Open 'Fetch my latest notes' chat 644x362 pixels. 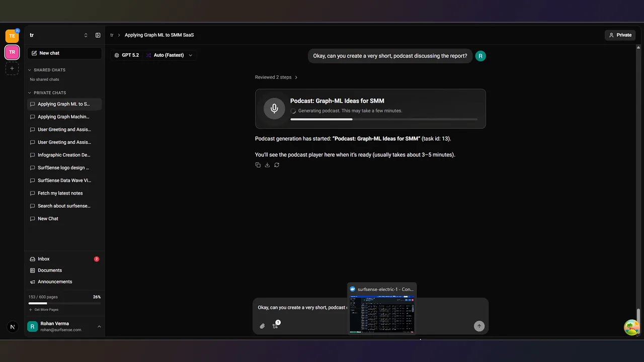click(64, 193)
